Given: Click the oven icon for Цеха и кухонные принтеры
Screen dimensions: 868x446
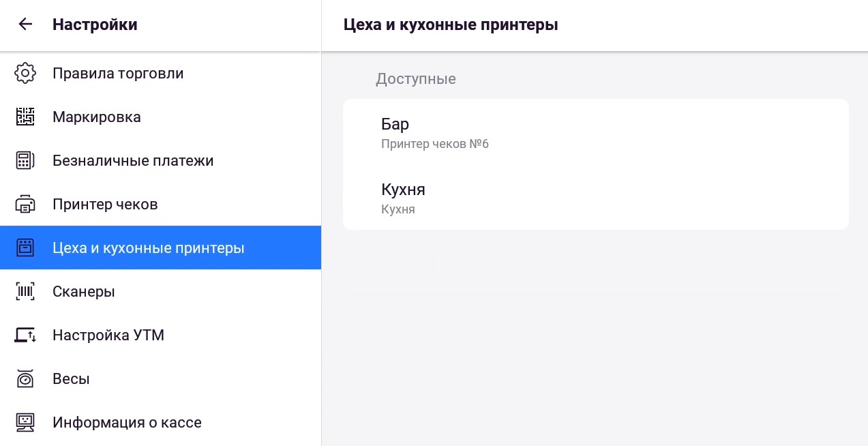Looking at the screenshot, I should (x=25, y=248).
